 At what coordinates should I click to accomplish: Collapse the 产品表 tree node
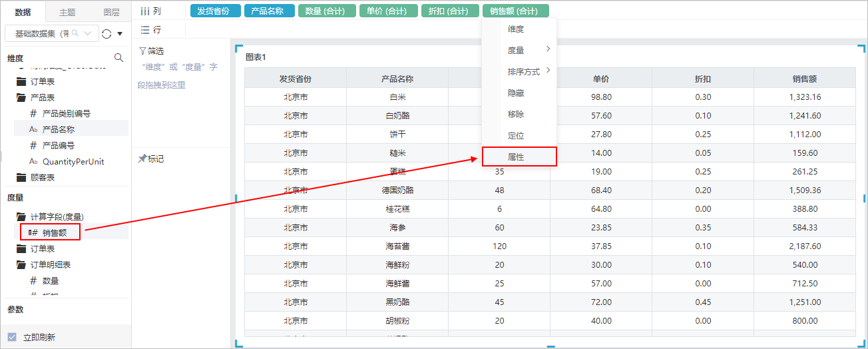pyautogui.click(x=21, y=98)
